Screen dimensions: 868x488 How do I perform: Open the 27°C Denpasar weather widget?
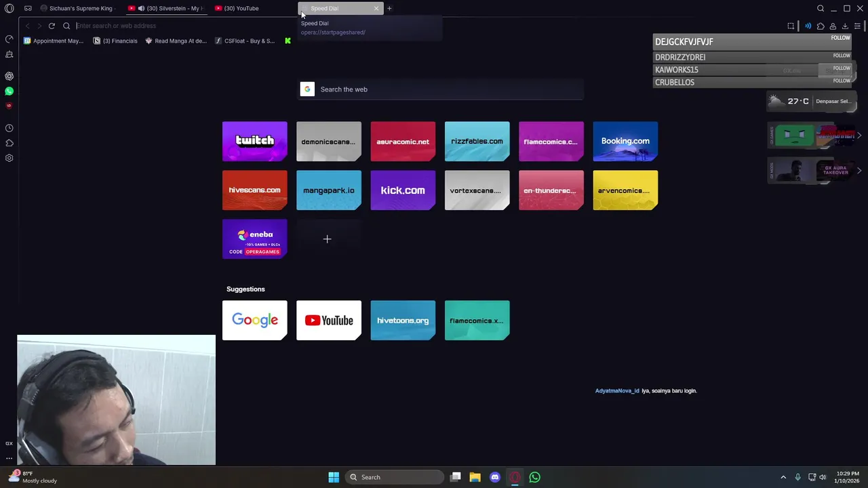point(812,102)
